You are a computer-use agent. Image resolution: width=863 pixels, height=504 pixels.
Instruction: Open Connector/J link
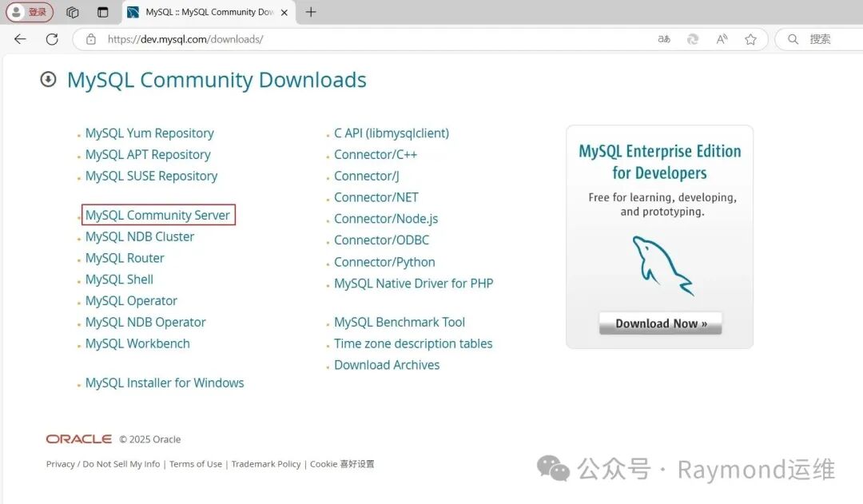click(x=367, y=176)
